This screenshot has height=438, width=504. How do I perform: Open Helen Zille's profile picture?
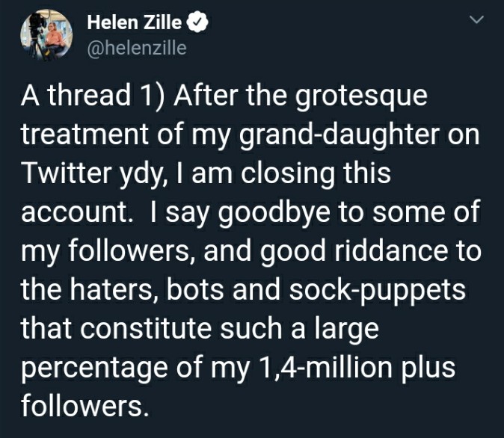(46, 34)
